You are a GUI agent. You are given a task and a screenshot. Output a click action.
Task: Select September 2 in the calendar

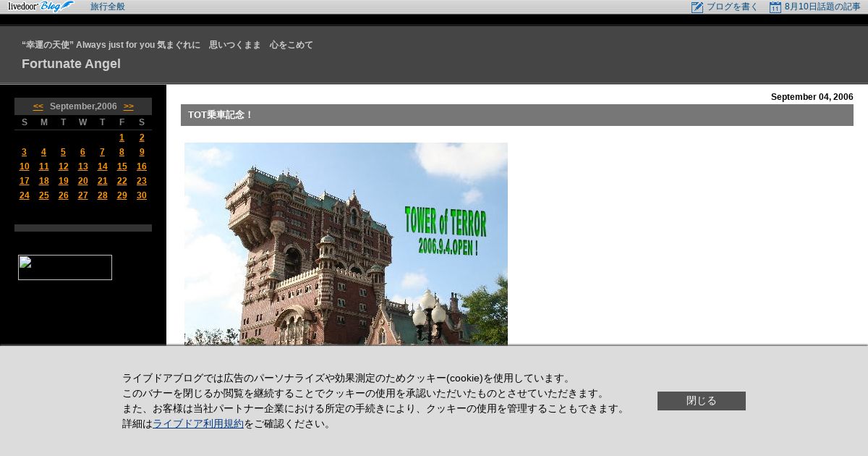(x=142, y=138)
